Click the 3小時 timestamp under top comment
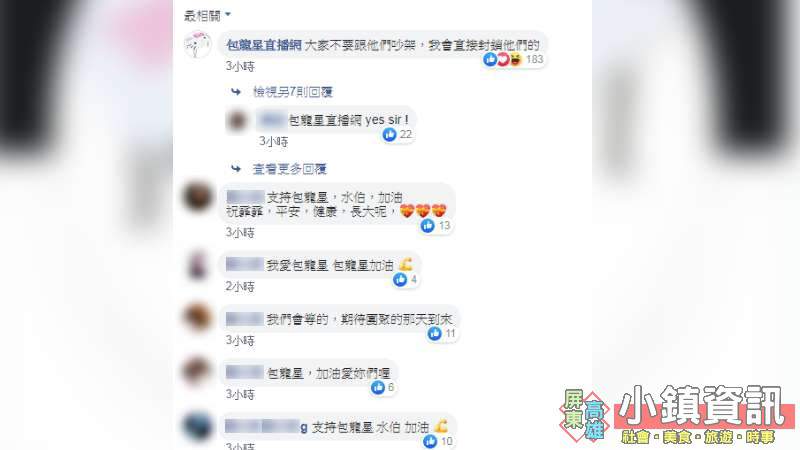Viewport: 800px width, 450px height. coord(240,66)
